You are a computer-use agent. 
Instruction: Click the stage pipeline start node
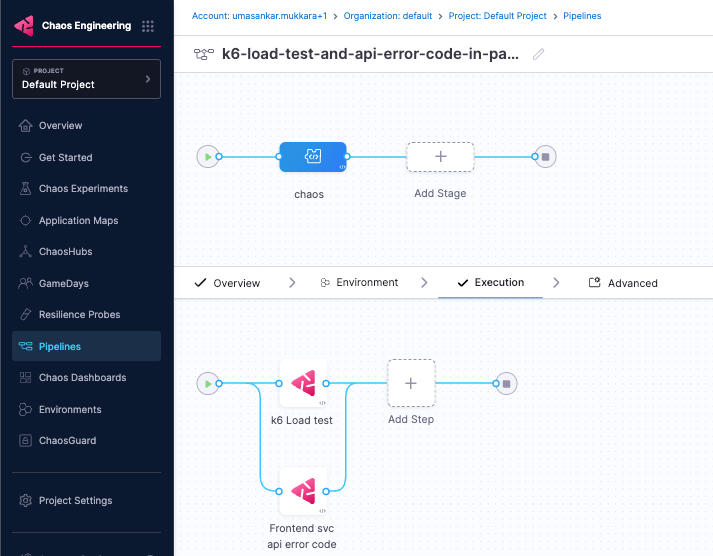click(208, 157)
